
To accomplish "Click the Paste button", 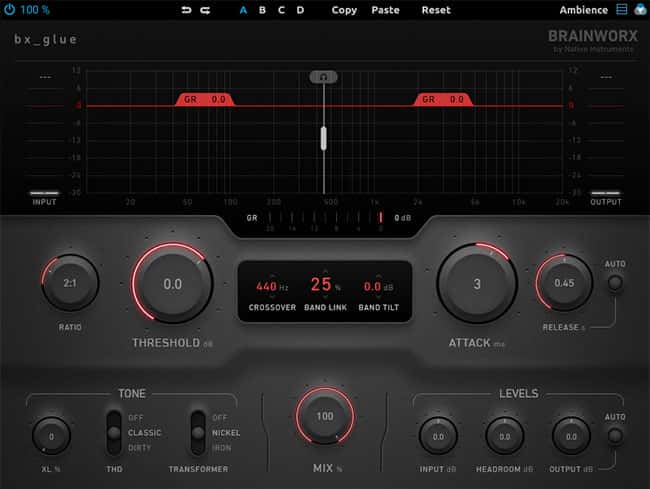I will tap(386, 10).
